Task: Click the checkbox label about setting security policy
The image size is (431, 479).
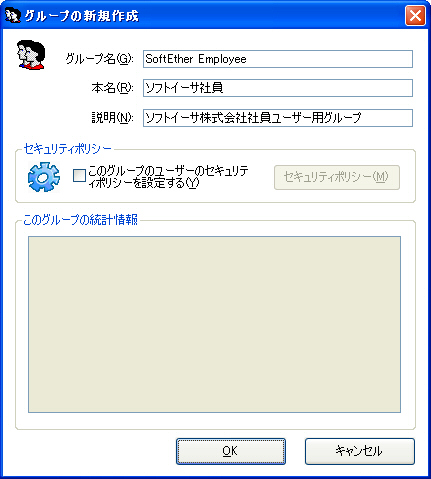Action: click(x=168, y=176)
